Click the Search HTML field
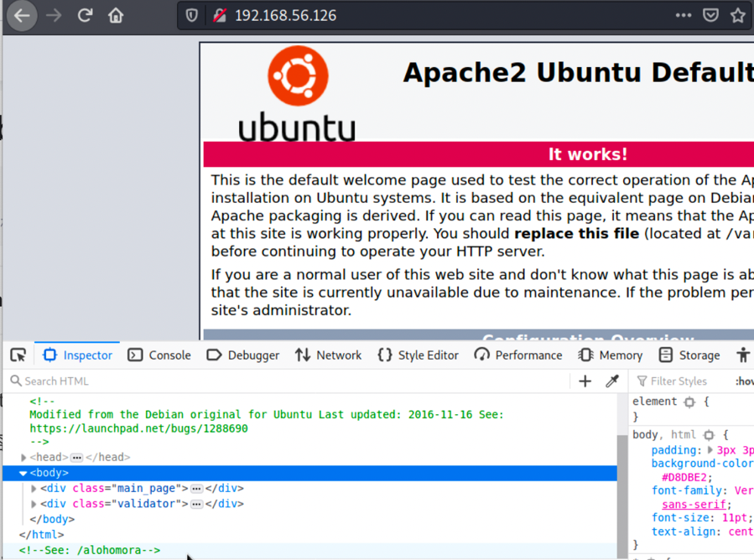754x560 pixels. click(x=289, y=381)
